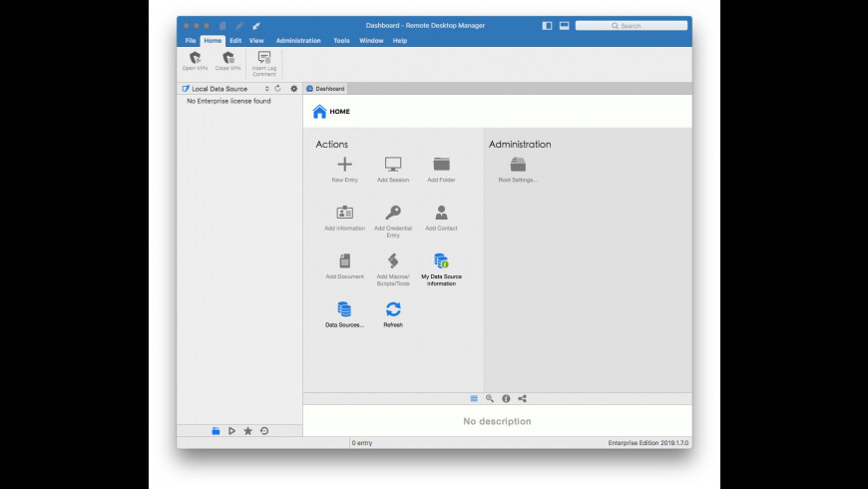Click the Open VPN ribbon icon

tap(195, 59)
